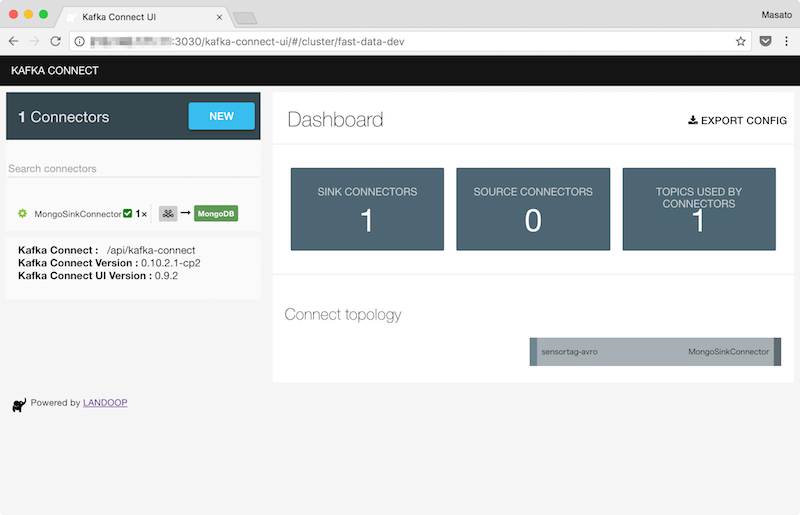Select the SINK CONNECTORS tile

(x=367, y=208)
